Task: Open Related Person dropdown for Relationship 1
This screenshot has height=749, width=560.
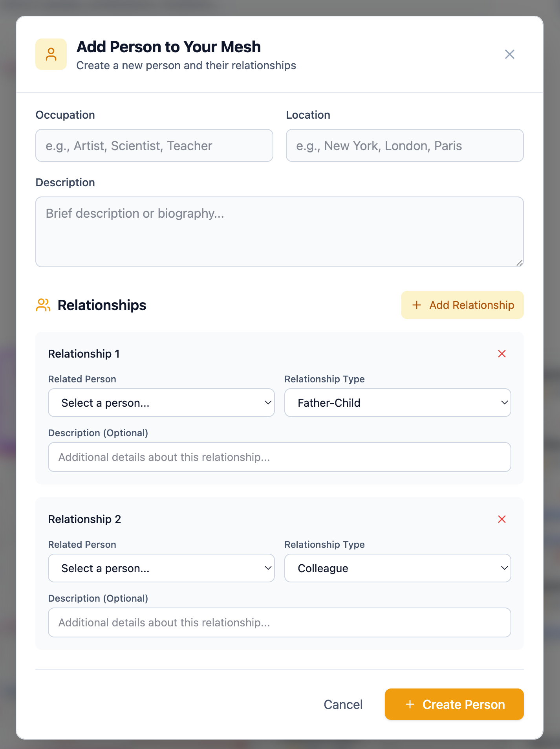Action: coord(161,403)
